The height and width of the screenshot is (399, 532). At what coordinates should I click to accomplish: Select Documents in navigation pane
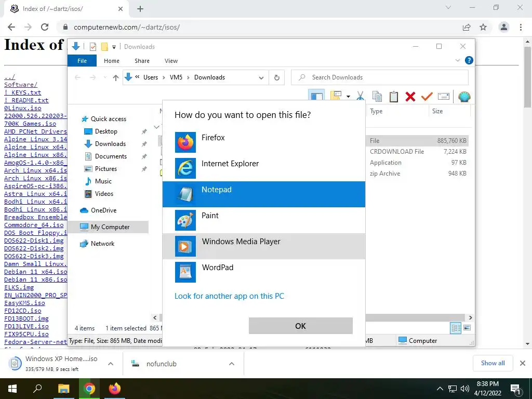[x=111, y=156]
